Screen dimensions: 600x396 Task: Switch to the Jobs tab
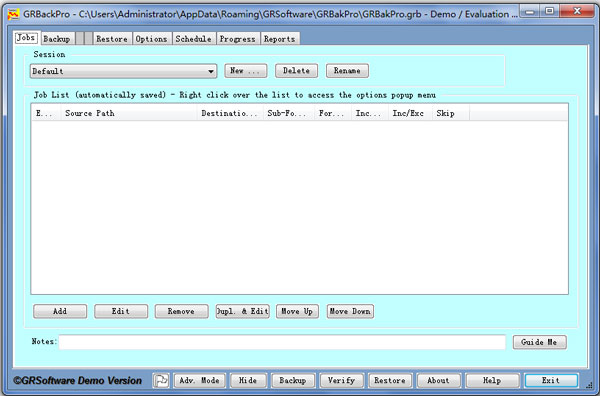click(26, 38)
